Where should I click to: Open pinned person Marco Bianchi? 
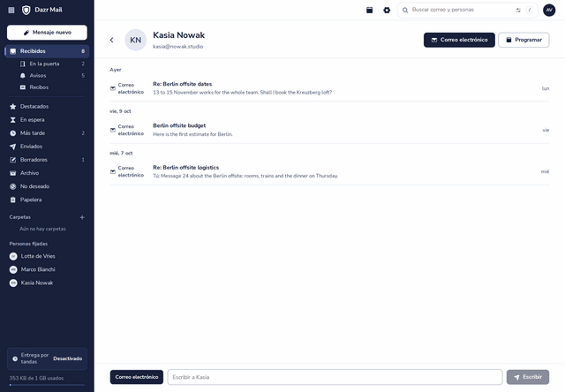point(47,269)
